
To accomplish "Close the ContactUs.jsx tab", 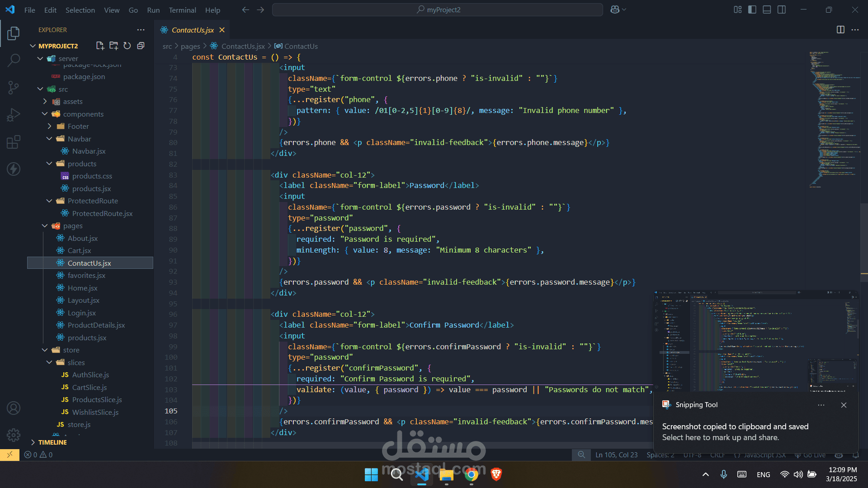I will (222, 30).
